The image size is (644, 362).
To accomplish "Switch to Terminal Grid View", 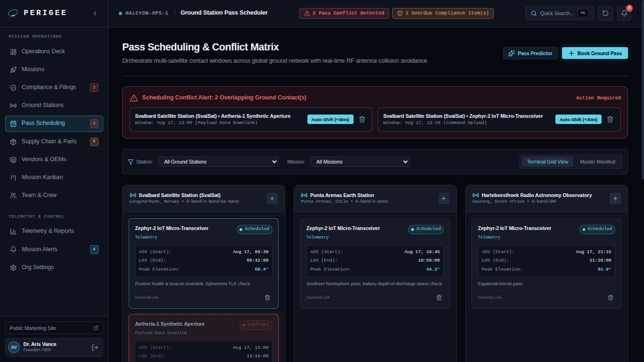I will point(547,162).
